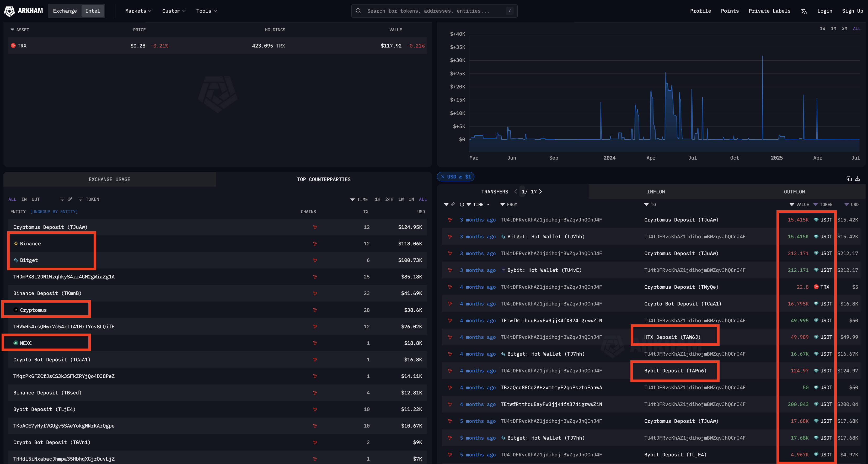The image size is (868, 464).
Task: Switch to EXCHANGE USAGE tab
Action: coord(110,180)
